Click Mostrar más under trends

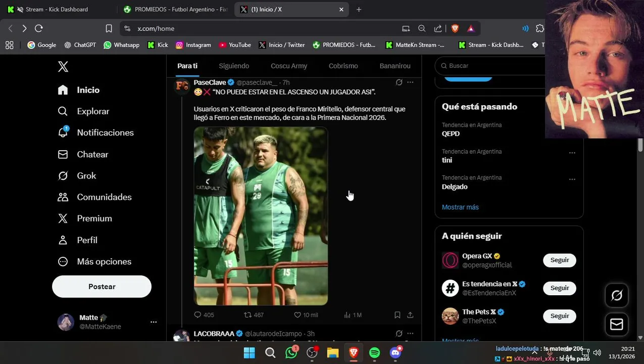[460, 207]
